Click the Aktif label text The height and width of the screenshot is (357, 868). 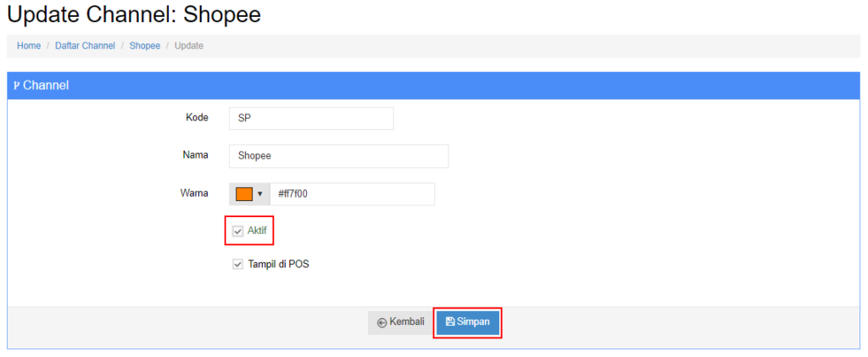[257, 231]
